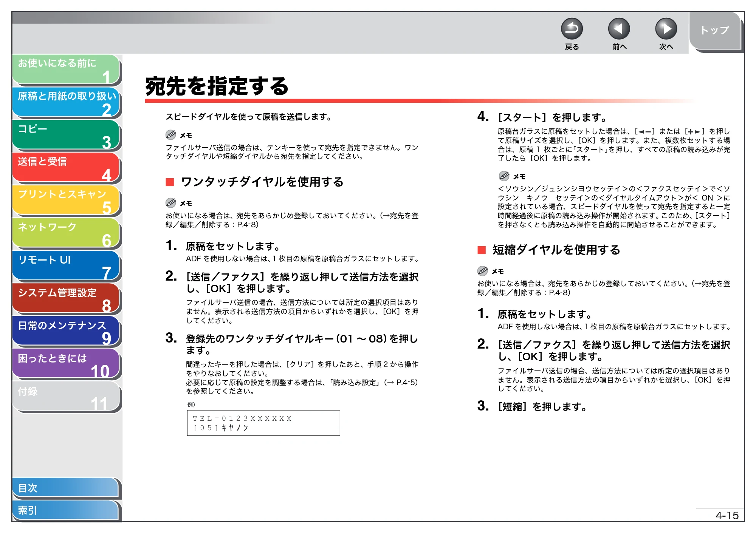This screenshot has height=534, width=756.
Task: Open the 目次 table of contents
Action: coord(65,488)
